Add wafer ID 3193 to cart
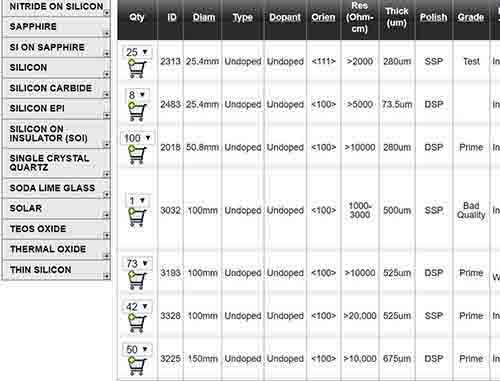The image size is (500, 381). tap(137, 280)
